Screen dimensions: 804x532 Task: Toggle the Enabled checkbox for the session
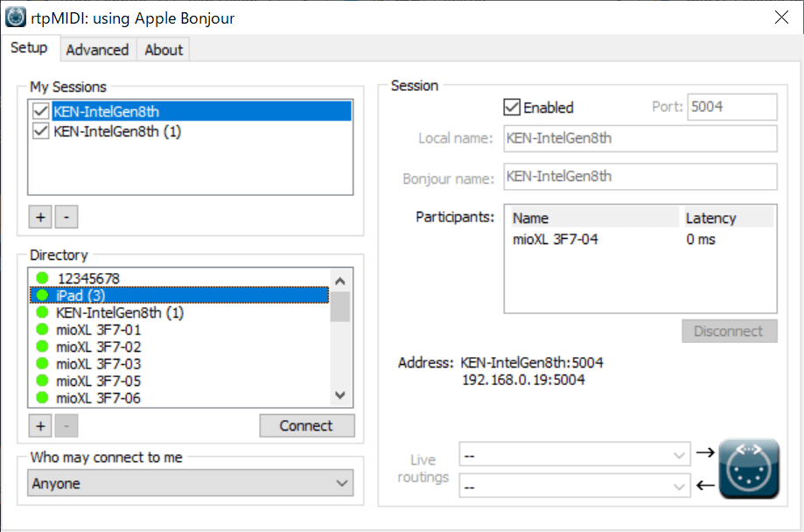tap(512, 108)
